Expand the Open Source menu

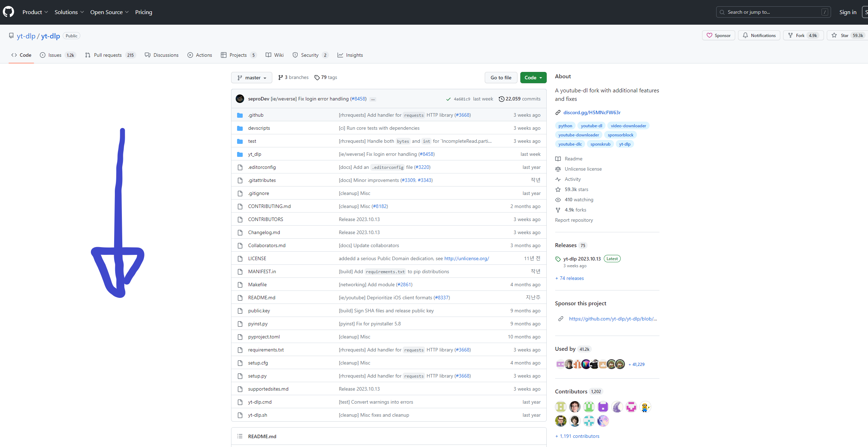[x=110, y=12]
